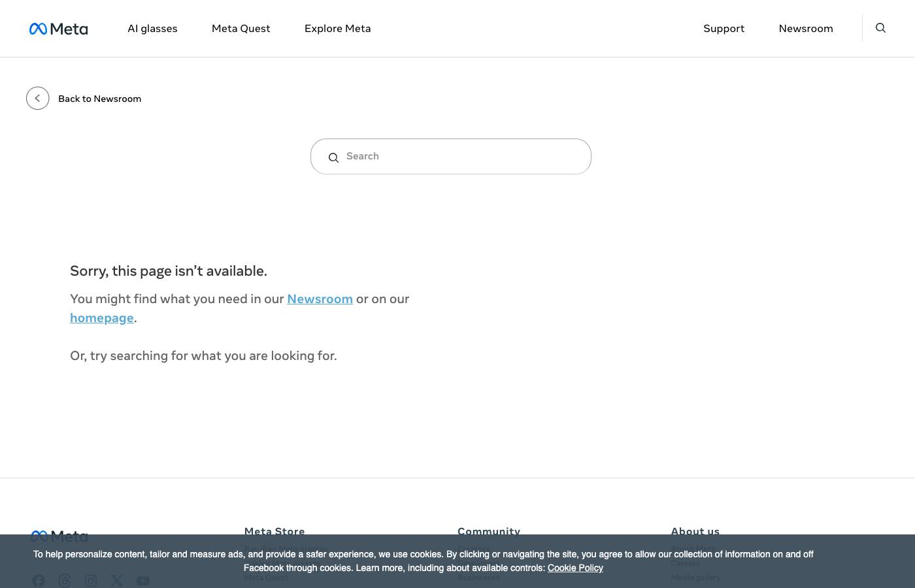The height and width of the screenshot is (588, 915).
Task: Click the Meta logo in the header
Action: click(58, 29)
